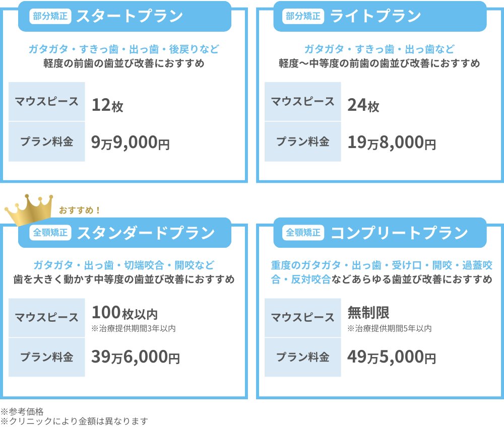
Task: Click スタートプラン's マウスピース label cell
Action: [x=47, y=101]
